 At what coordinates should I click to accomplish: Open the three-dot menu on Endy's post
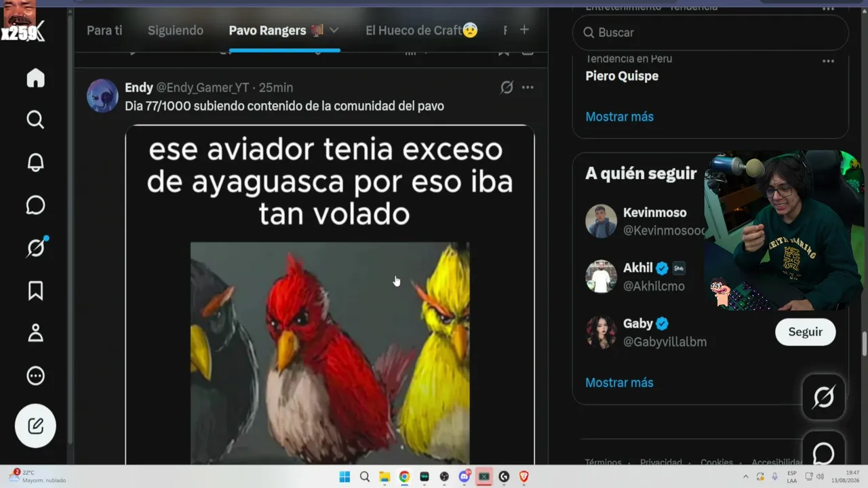(x=528, y=87)
